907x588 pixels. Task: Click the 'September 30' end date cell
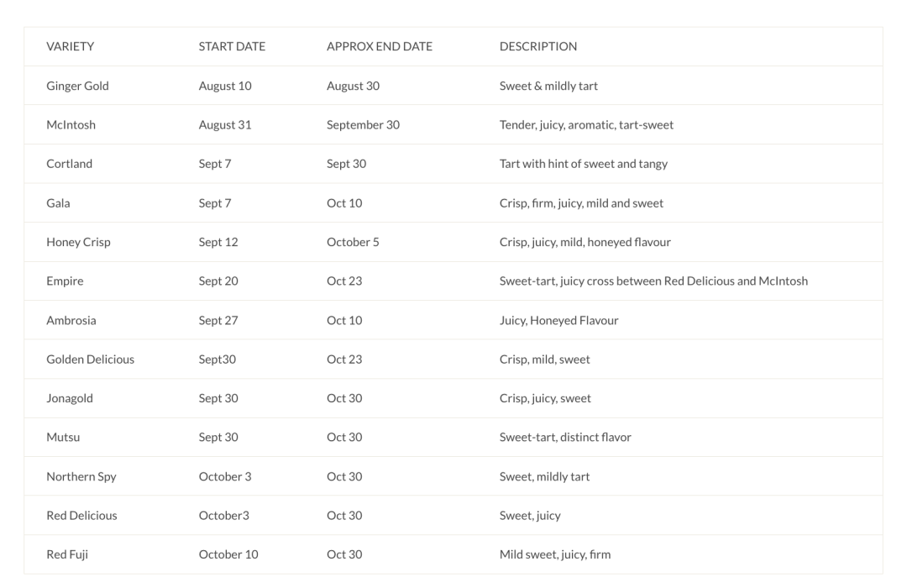tap(363, 125)
